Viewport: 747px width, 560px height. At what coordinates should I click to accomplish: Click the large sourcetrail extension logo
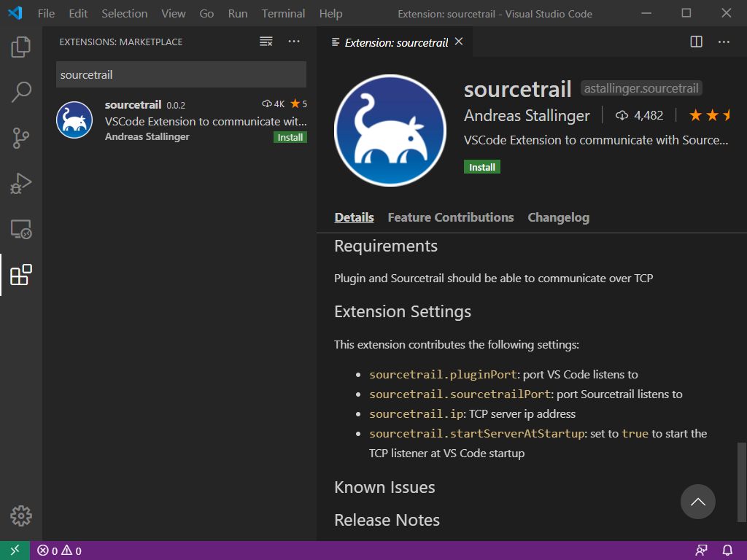[x=390, y=130]
